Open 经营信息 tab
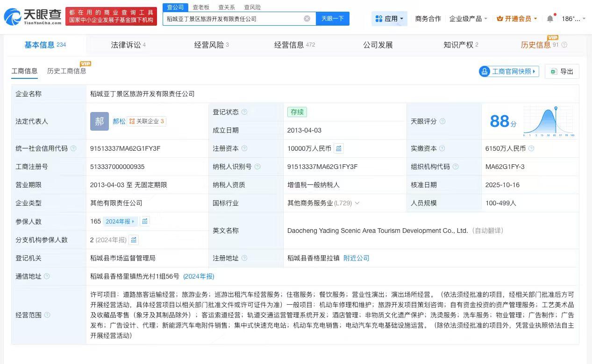Viewport: 592px width, 364px height. [x=294, y=45]
